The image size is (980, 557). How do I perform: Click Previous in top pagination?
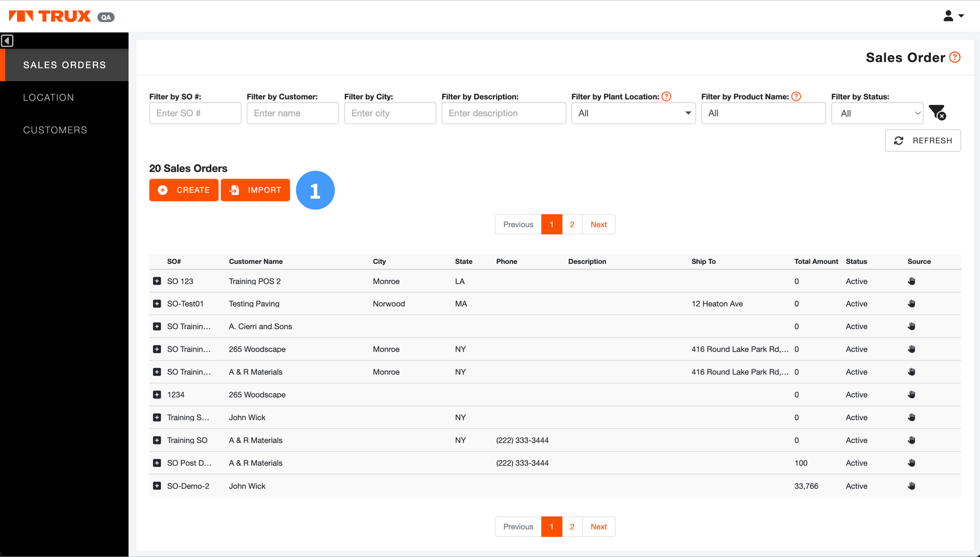pyautogui.click(x=518, y=224)
